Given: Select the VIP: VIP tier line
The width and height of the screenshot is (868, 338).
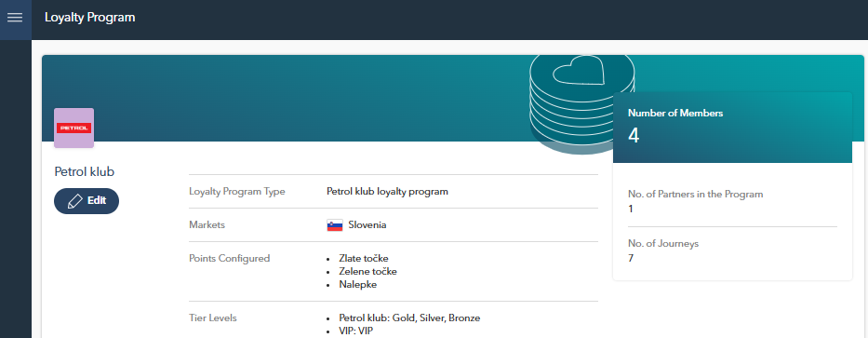Looking at the screenshot, I should tap(357, 331).
